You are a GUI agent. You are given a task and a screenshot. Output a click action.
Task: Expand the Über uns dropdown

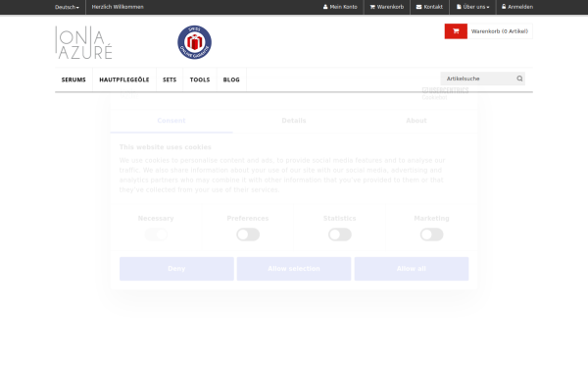(472, 7)
